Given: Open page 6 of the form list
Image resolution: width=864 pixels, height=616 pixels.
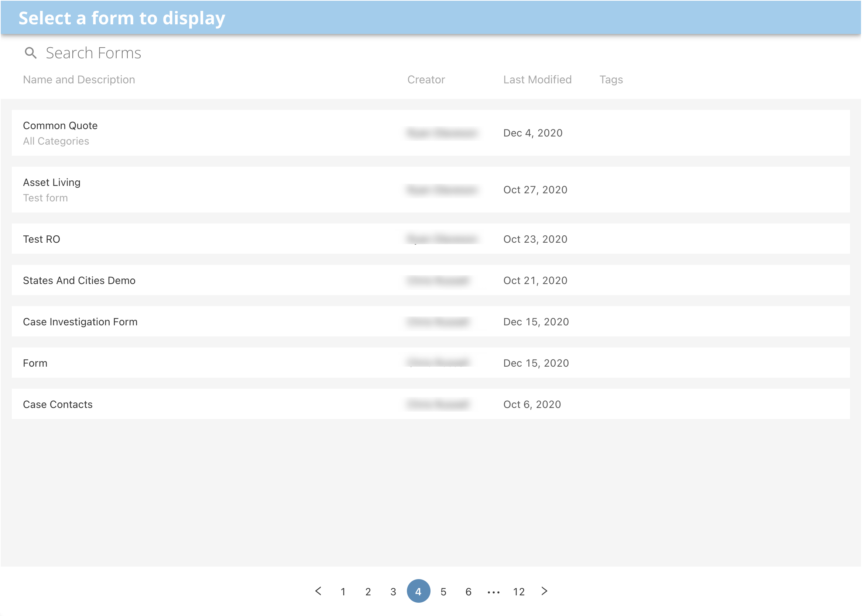Looking at the screenshot, I should pyautogui.click(x=468, y=591).
